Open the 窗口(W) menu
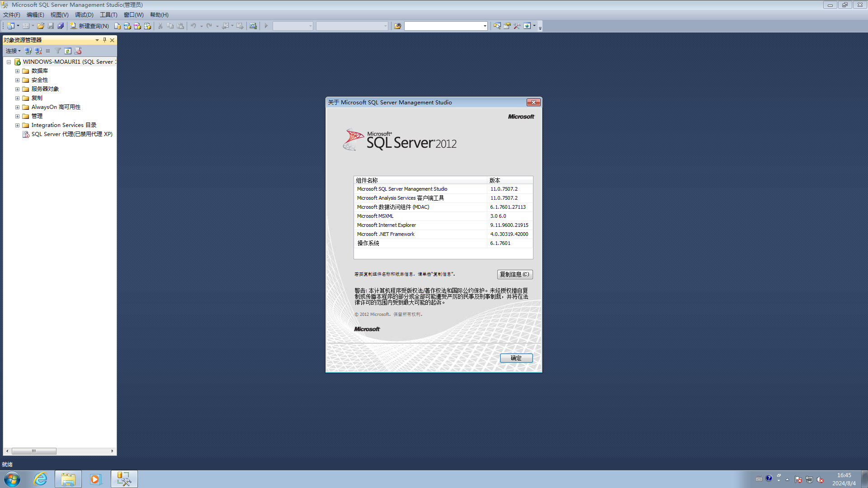Viewport: 868px width, 488px height. tap(134, 15)
